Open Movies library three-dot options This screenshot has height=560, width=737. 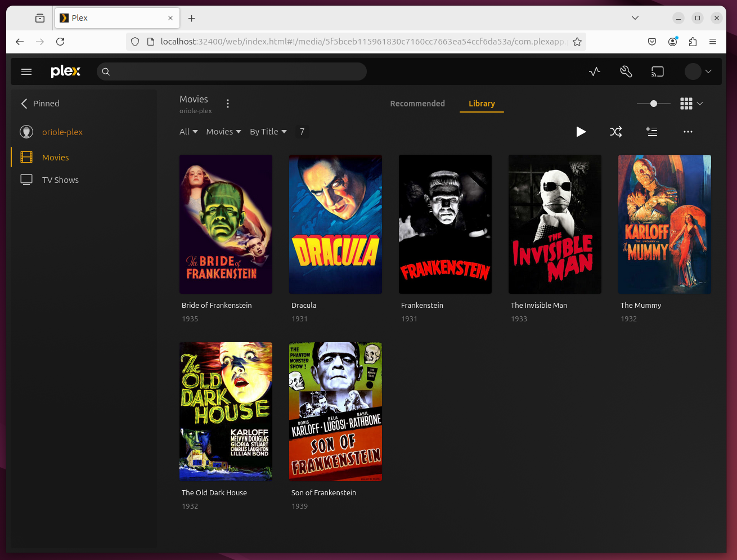(x=228, y=104)
